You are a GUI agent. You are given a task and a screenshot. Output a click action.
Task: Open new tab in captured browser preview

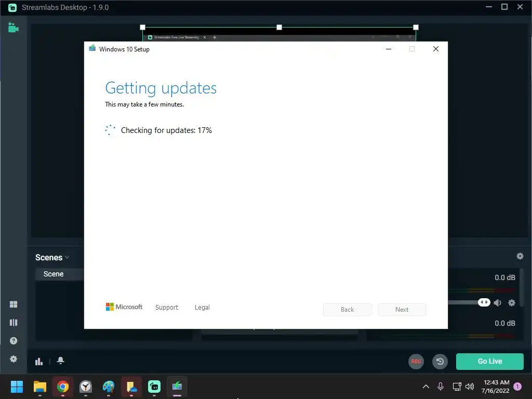(x=215, y=37)
